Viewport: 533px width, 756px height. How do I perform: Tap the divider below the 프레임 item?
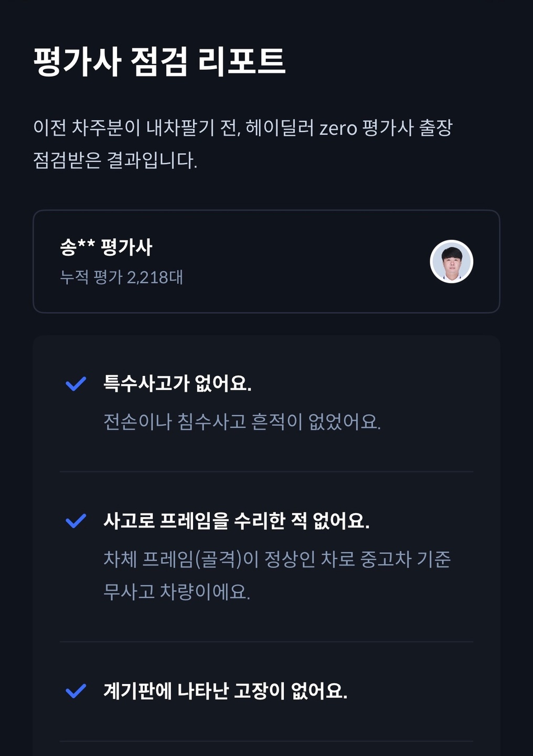click(266, 642)
